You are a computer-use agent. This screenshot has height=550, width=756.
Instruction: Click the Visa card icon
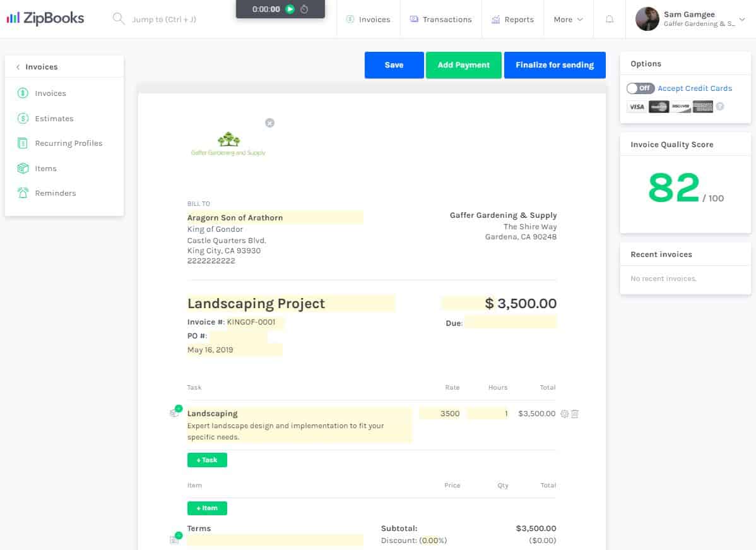(x=637, y=107)
